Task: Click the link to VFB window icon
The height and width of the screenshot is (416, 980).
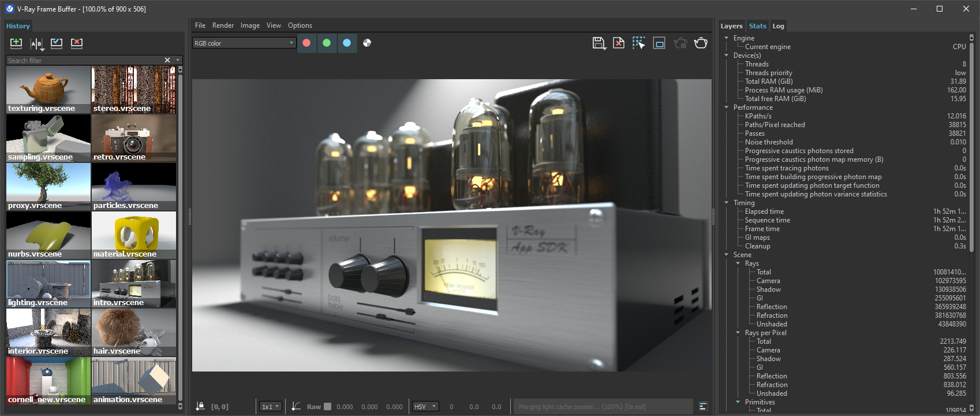Action: [x=659, y=43]
